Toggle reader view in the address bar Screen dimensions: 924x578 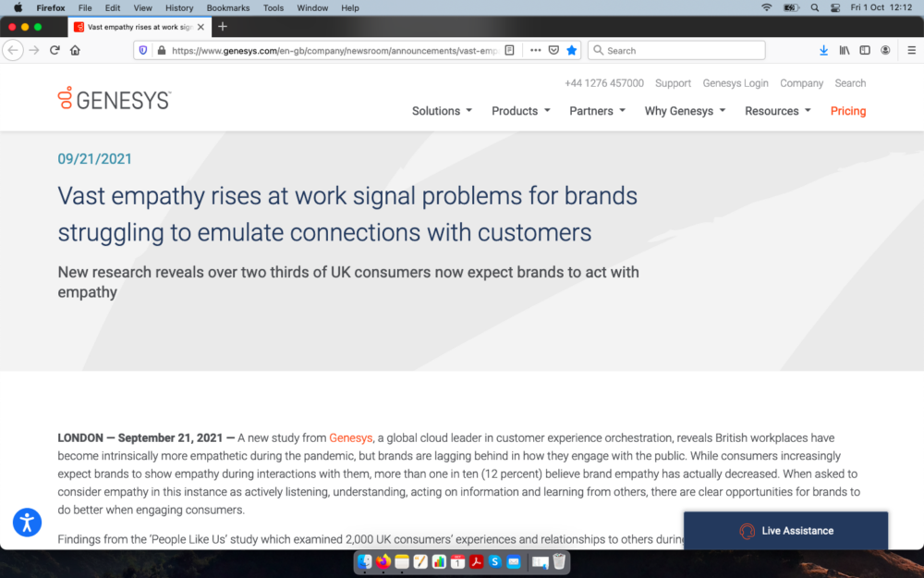click(510, 50)
